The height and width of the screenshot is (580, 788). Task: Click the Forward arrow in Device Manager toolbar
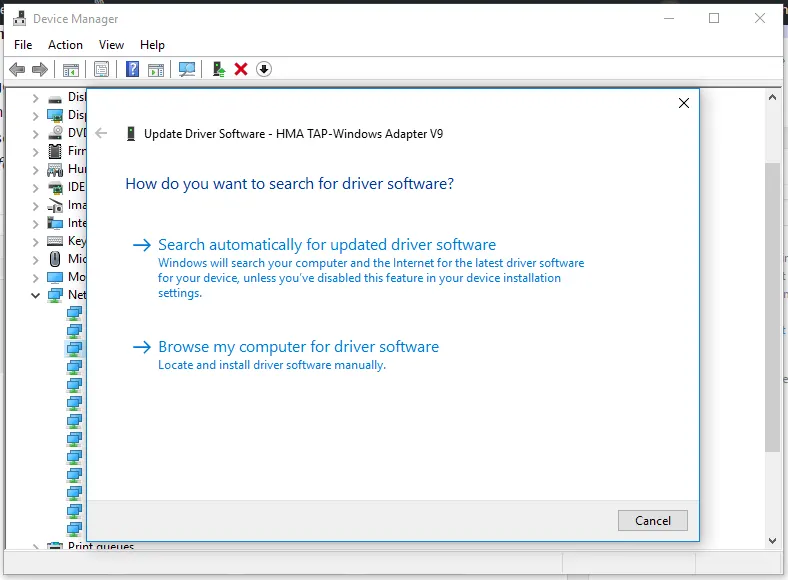click(40, 69)
